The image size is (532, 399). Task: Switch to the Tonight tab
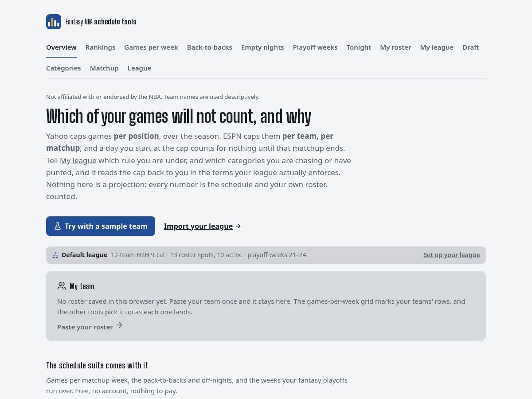pos(359,47)
